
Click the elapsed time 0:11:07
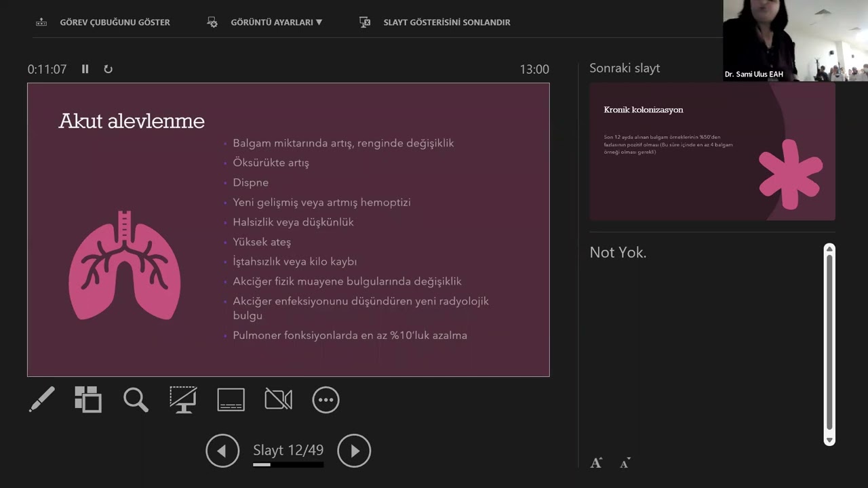[47, 69]
